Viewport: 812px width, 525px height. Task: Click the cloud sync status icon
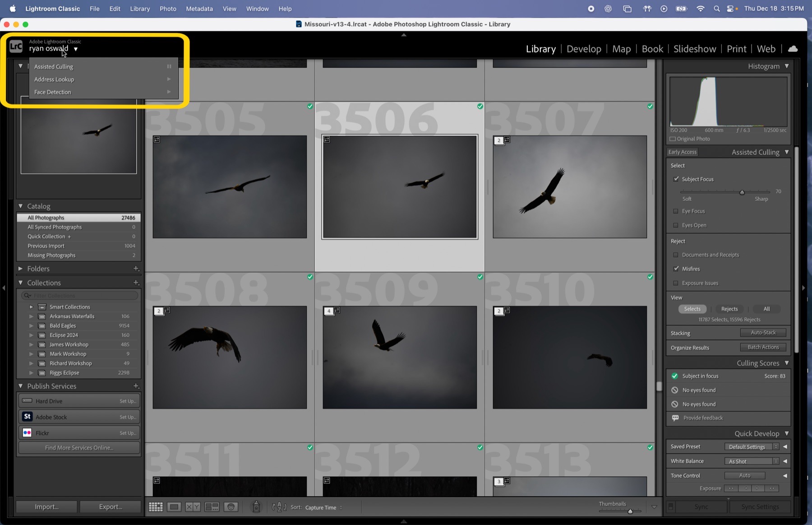click(x=793, y=49)
